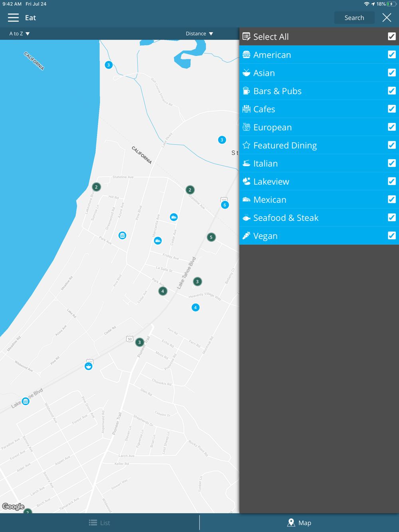Uncheck the Italian checkbox
The image size is (399, 532).
[x=392, y=163]
